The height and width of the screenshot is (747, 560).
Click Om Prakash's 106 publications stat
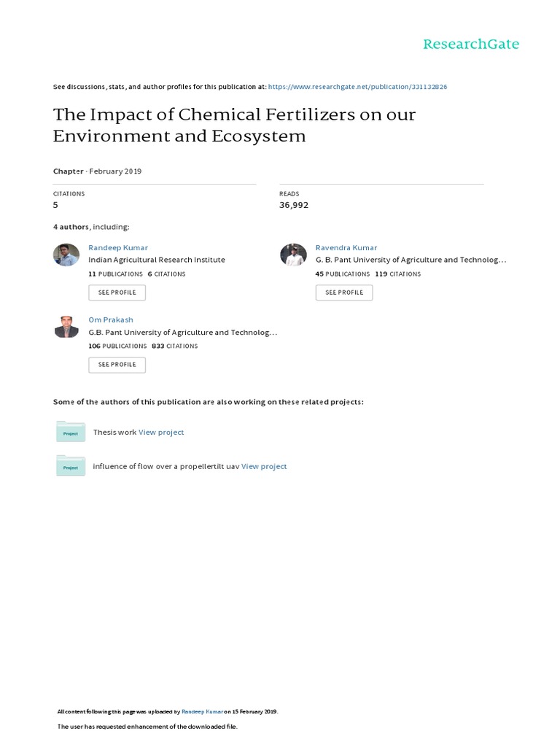(115, 346)
